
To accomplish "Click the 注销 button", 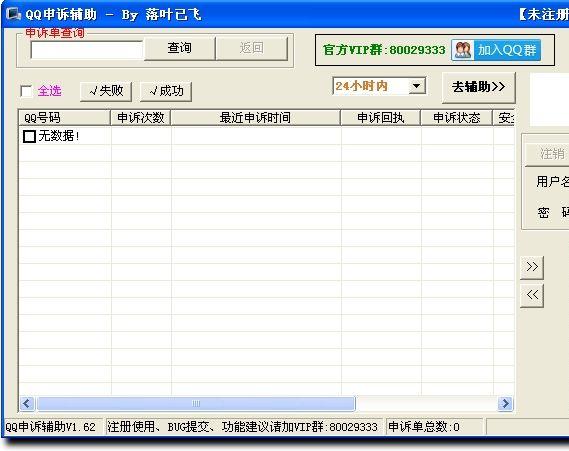I will click(548, 154).
